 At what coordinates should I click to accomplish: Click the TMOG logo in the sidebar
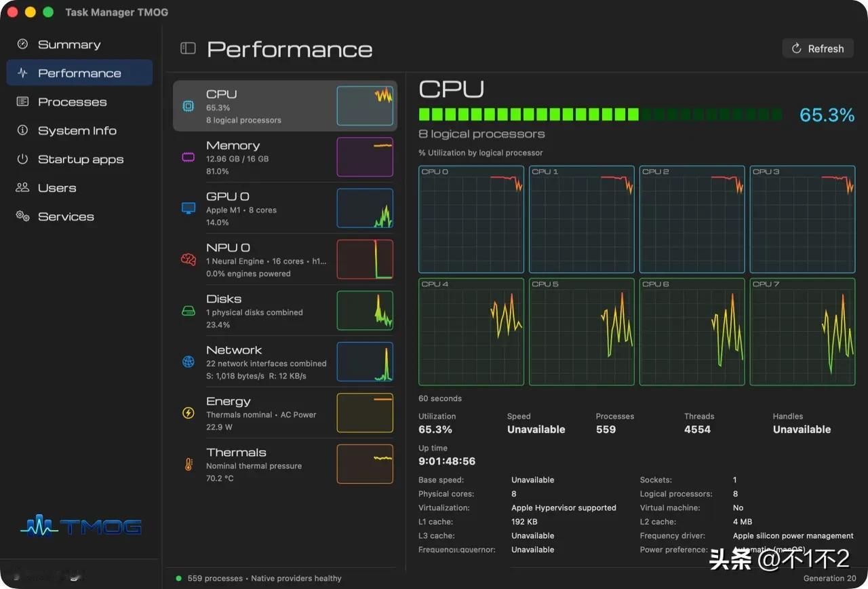[81, 526]
